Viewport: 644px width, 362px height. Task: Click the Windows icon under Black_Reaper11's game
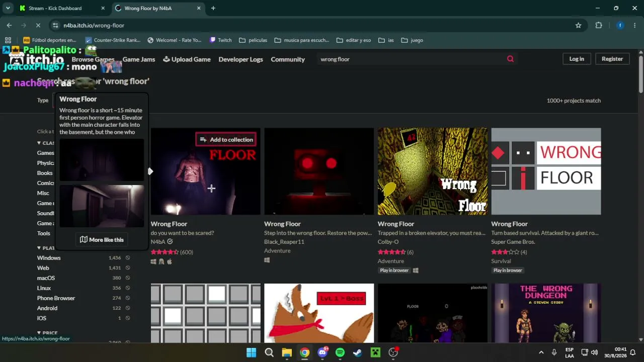coord(267,260)
